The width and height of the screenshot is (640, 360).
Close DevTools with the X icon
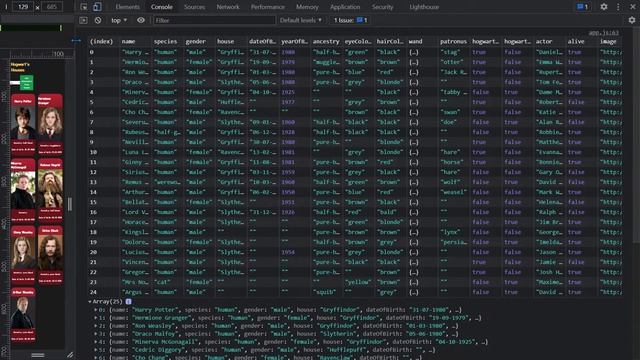(x=633, y=7)
